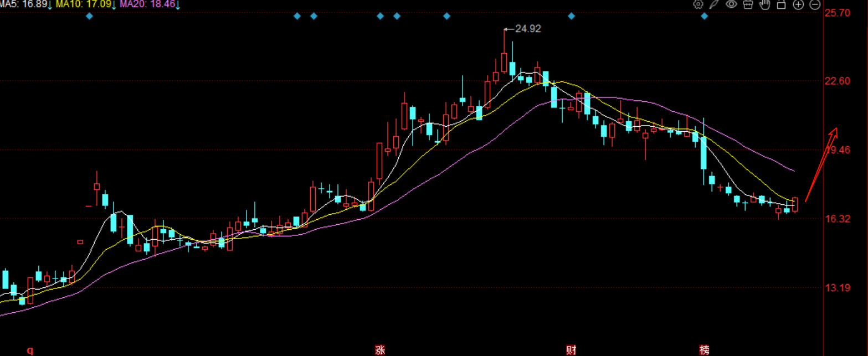Click the red '涨' marker on time axis

(x=380, y=350)
